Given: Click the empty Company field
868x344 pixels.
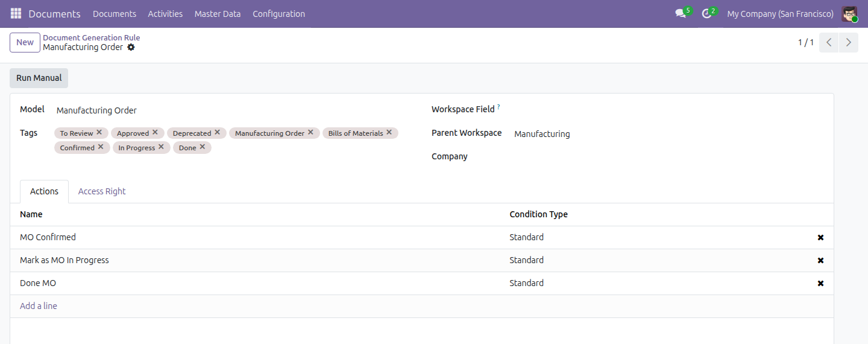Looking at the screenshot, I should [x=668, y=157].
